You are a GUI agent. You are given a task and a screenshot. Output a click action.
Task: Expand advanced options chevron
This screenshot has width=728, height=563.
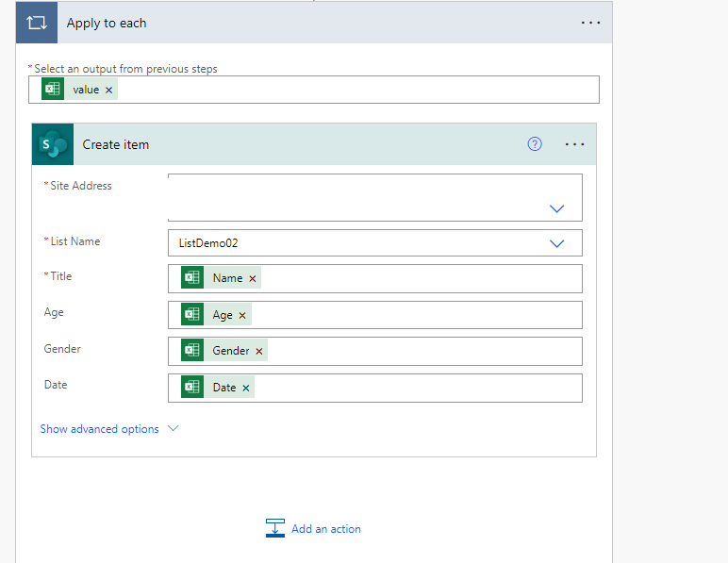(x=174, y=428)
